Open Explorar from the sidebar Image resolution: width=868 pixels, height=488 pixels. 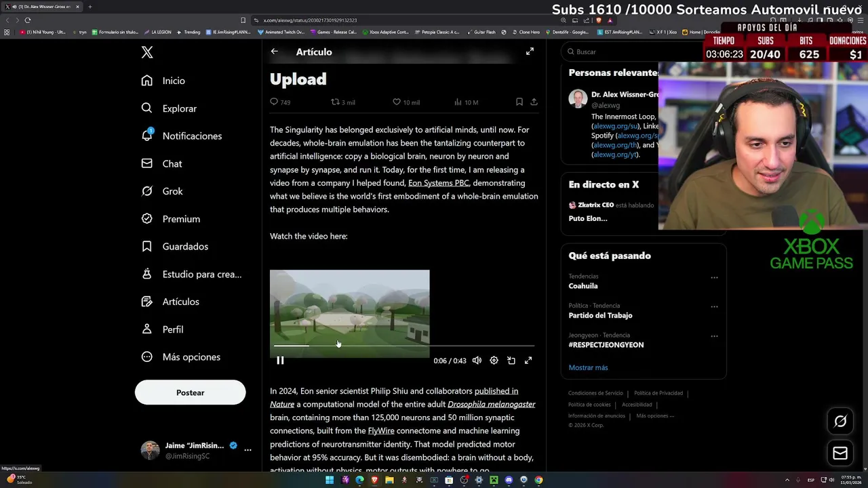pos(169,108)
